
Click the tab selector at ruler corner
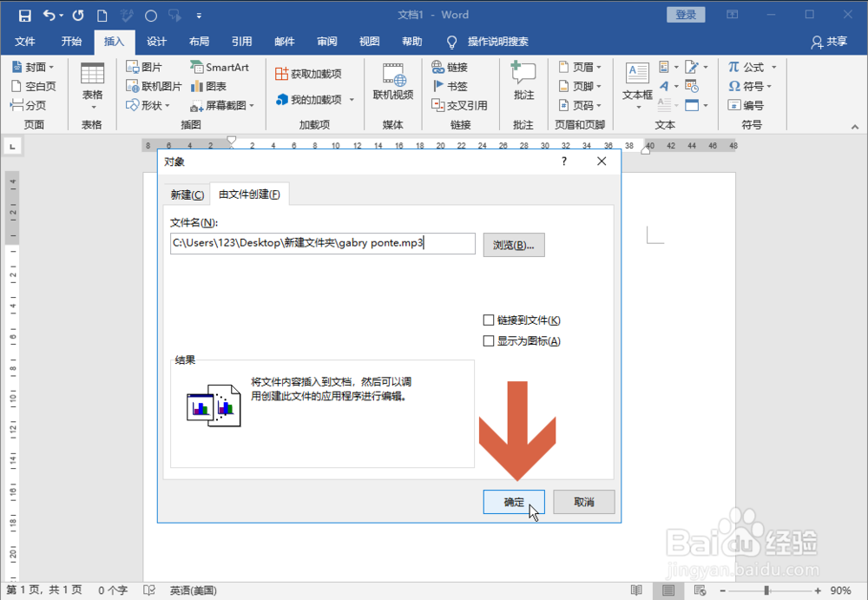click(x=12, y=146)
